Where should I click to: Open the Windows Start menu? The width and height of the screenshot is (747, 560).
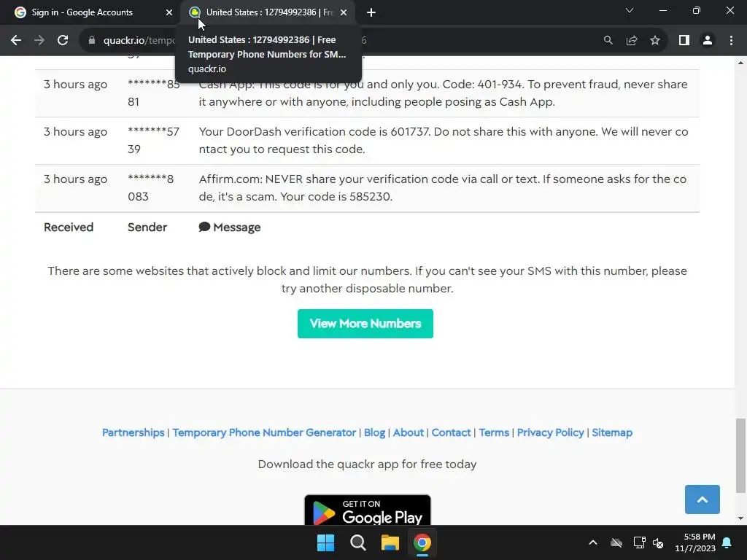point(326,542)
